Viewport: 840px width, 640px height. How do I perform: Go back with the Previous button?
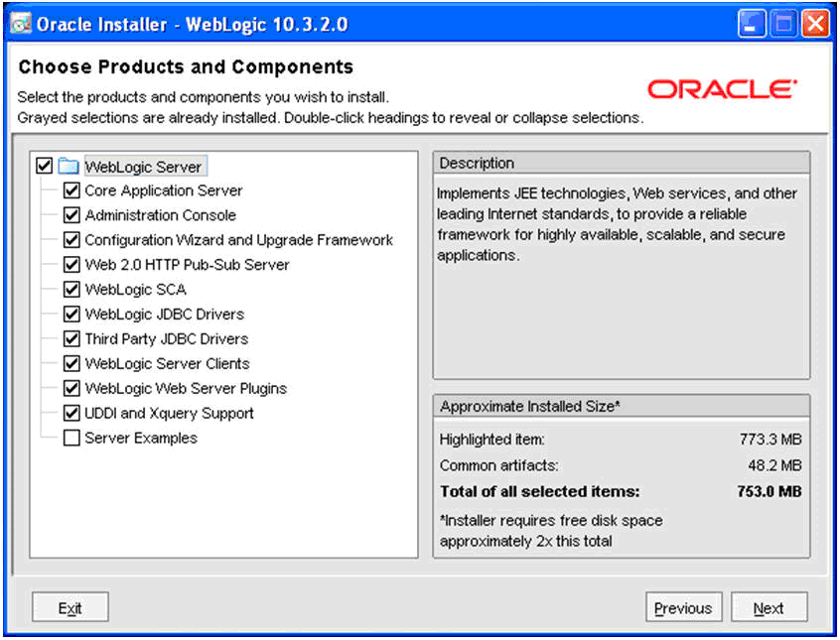point(683,607)
